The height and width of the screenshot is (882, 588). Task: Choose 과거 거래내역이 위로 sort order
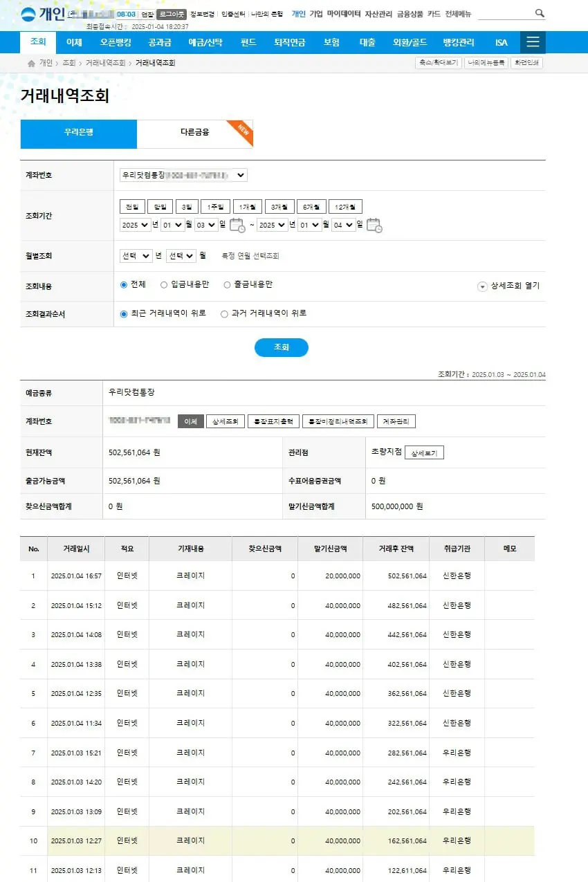(x=224, y=313)
